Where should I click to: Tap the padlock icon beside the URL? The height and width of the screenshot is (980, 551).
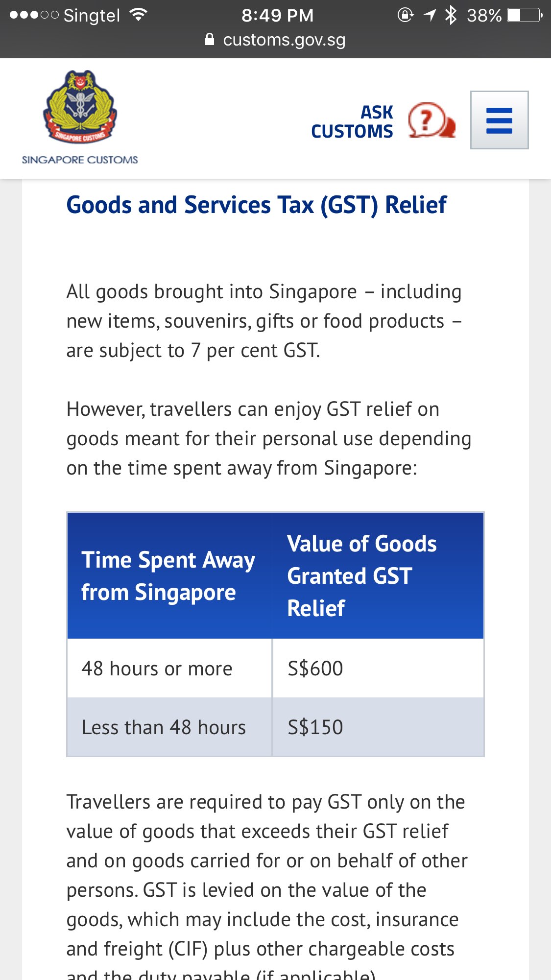pyautogui.click(x=210, y=40)
